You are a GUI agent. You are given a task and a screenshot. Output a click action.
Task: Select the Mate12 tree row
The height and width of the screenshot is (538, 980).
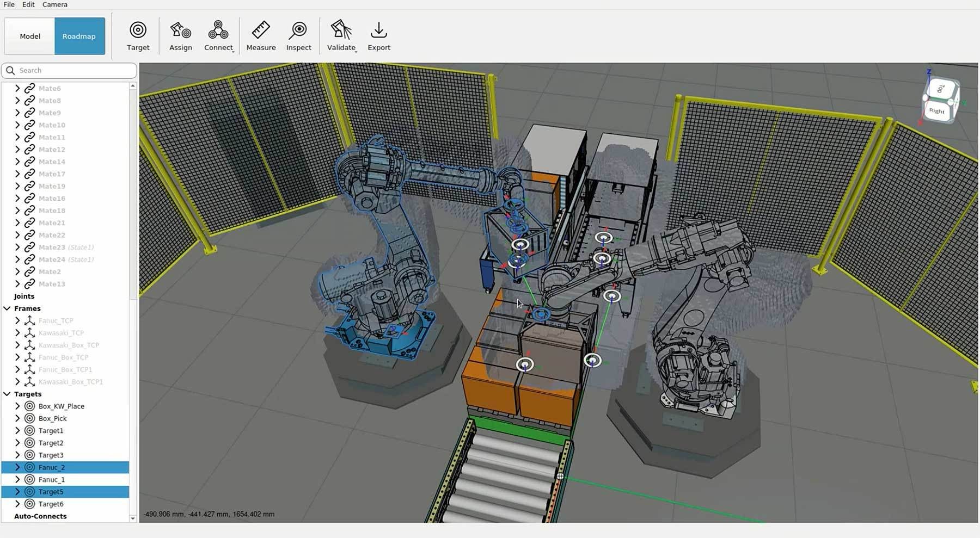pos(65,149)
